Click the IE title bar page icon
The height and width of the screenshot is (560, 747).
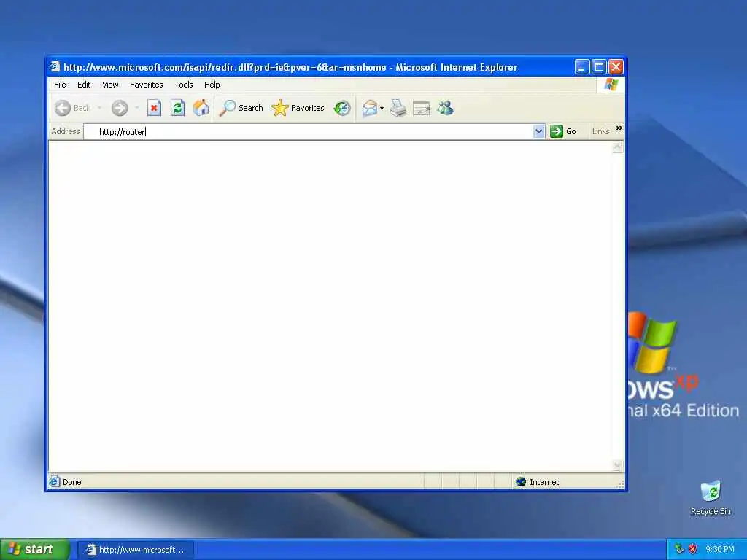pyautogui.click(x=55, y=66)
